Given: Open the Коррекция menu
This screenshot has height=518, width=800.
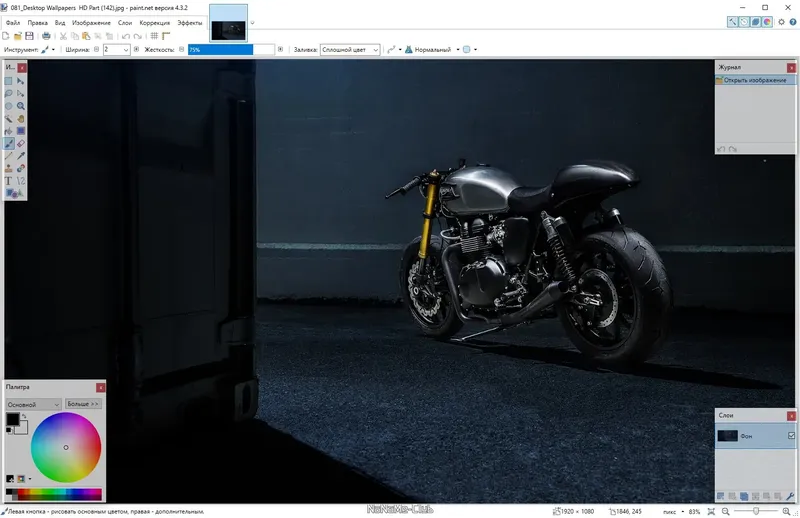Looking at the screenshot, I should 154,22.
